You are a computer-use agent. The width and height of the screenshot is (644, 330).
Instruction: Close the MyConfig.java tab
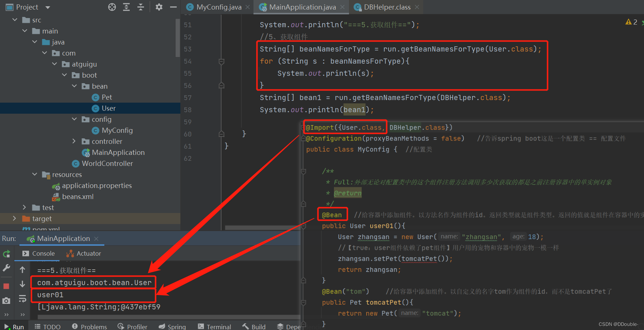point(248,7)
